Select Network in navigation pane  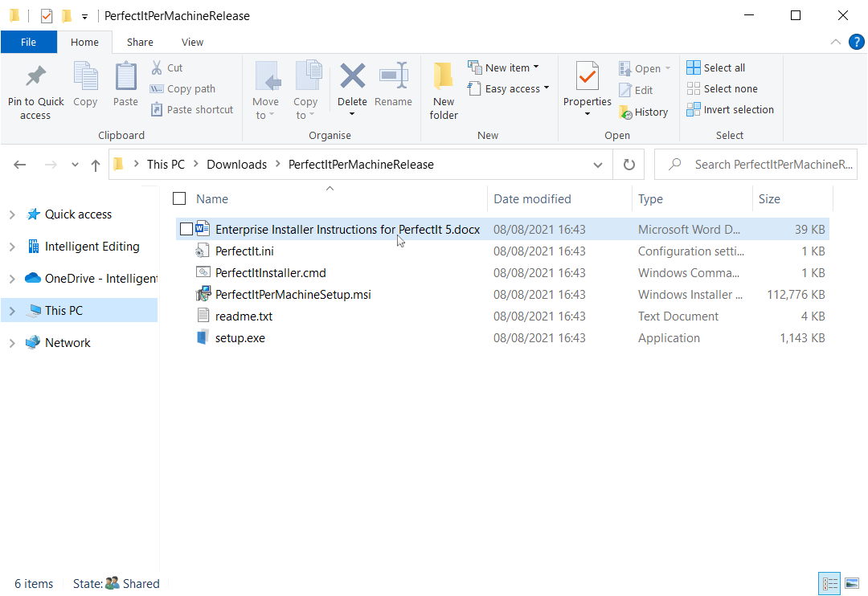[x=68, y=342]
